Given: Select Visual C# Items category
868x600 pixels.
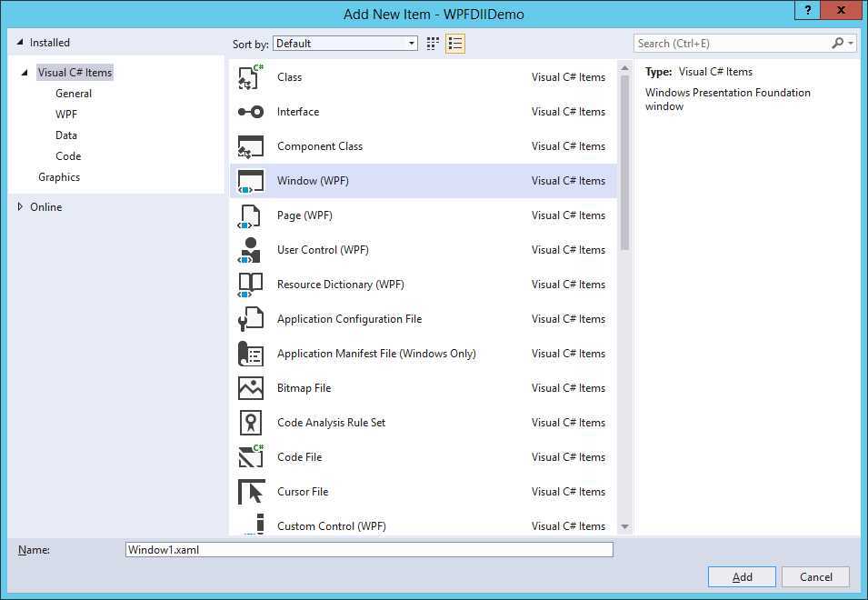Looking at the screenshot, I should [x=75, y=73].
